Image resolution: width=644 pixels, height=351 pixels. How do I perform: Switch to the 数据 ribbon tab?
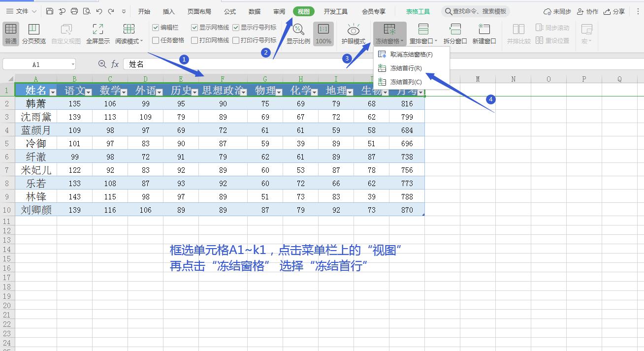(x=255, y=11)
